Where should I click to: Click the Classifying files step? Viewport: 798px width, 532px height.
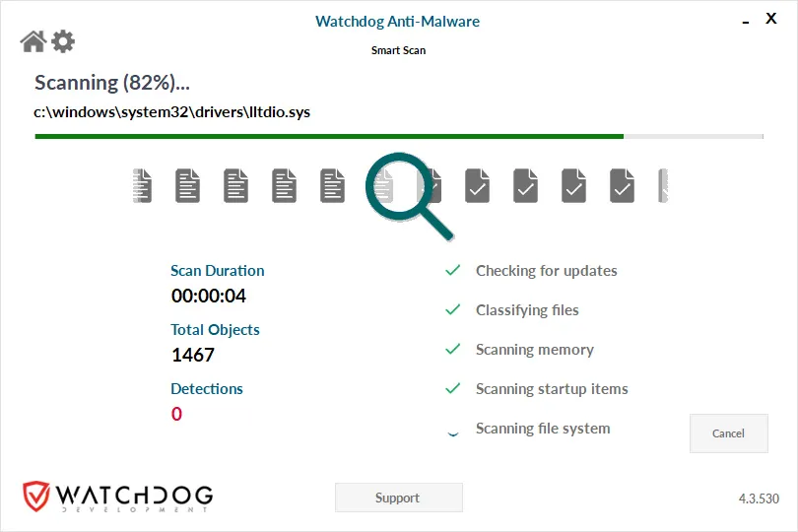(527, 310)
